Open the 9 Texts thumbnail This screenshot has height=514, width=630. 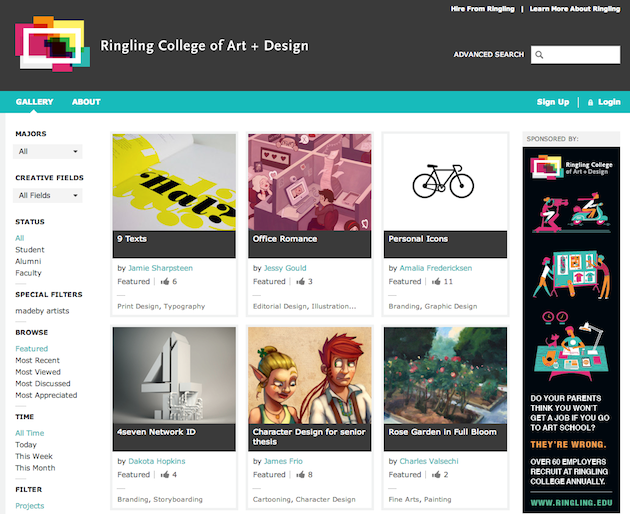click(174, 182)
